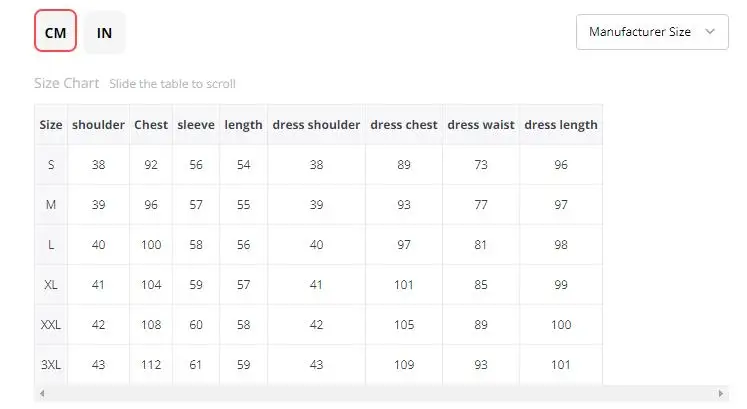Click the dress waist column header

tap(481, 125)
